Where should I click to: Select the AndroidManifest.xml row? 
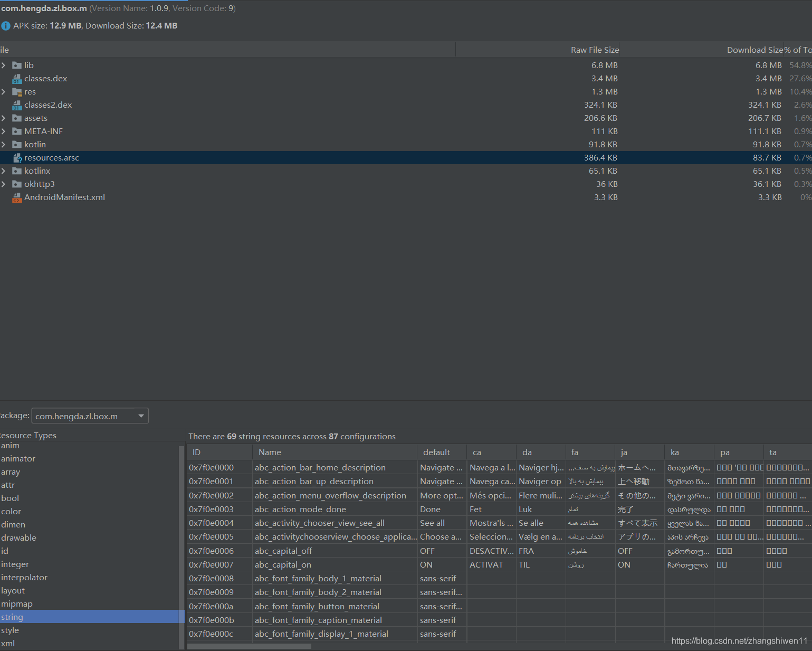pyautogui.click(x=406, y=197)
